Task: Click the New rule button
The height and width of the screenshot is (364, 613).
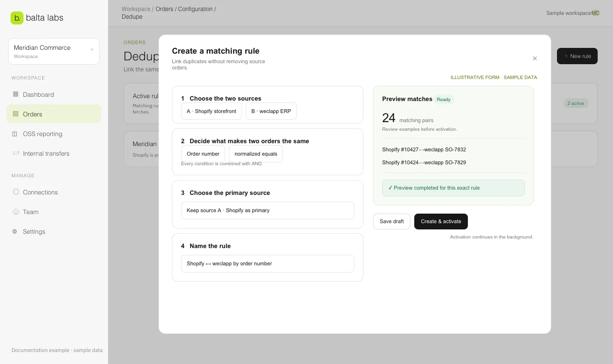Action: click(x=577, y=56)
